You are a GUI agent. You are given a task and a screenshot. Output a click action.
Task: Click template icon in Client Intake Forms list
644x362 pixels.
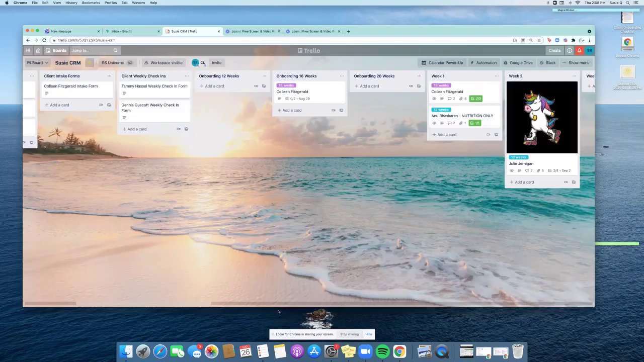coord(109,105)
